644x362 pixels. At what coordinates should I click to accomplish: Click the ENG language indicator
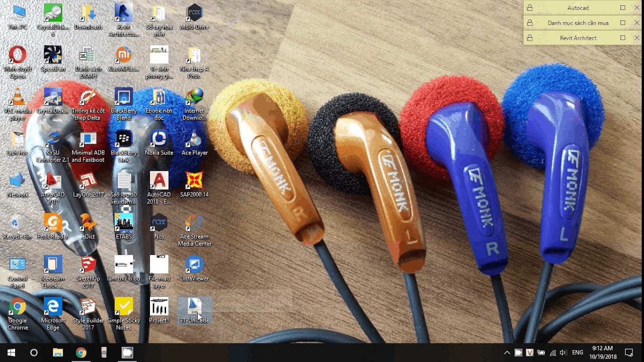point(578,352)
